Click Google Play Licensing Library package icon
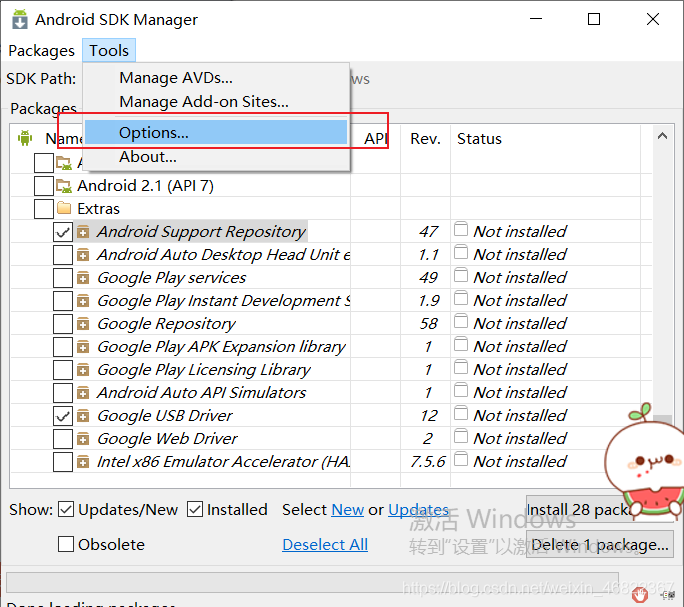Screen dimensions: 684x607 coord(83,370)
